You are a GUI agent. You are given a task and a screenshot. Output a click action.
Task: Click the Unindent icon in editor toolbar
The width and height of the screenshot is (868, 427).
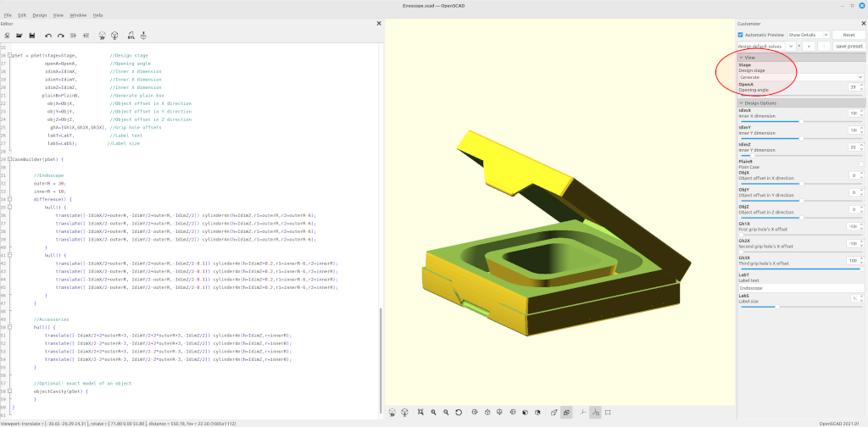coord(73,36)
